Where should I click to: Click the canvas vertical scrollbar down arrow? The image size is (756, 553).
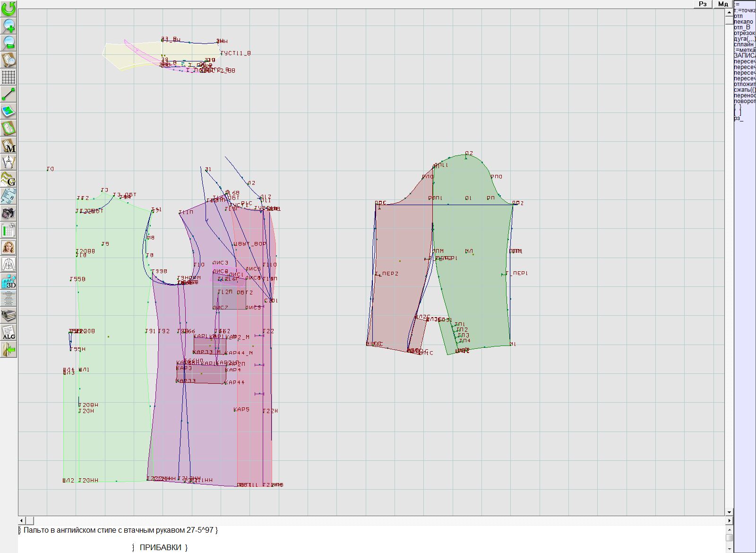click(x=729, y=512)
